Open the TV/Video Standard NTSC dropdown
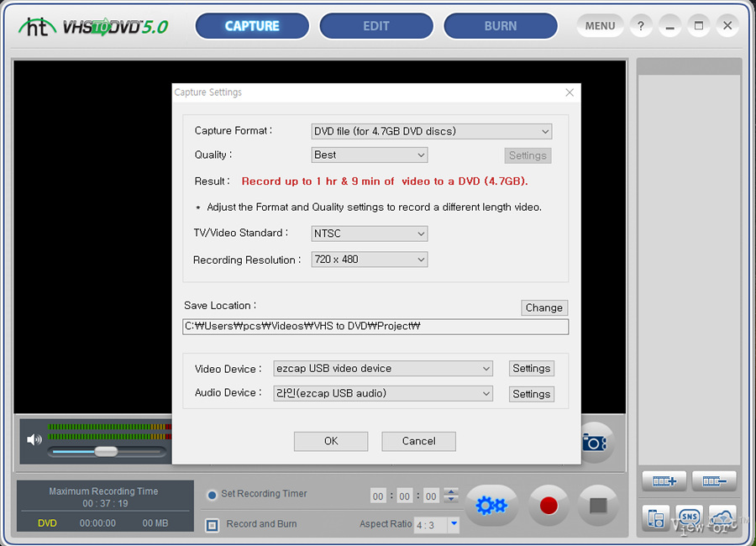Screen dimensions: 756x546 click(370, 234)
